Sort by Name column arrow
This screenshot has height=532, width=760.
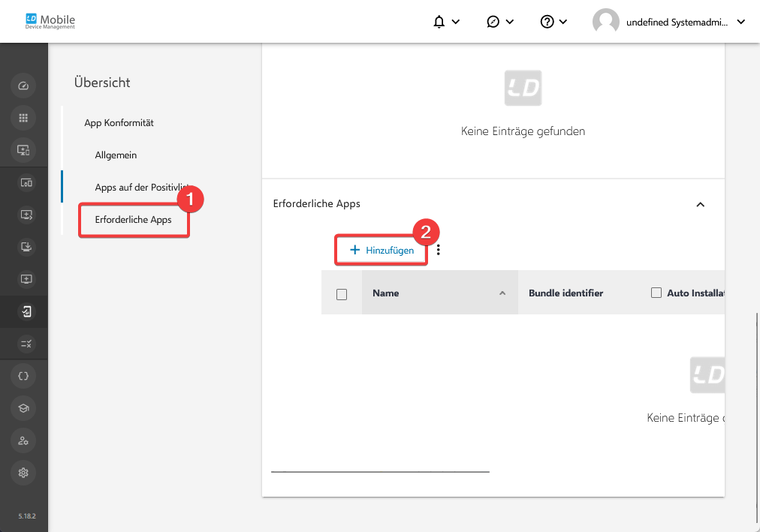pos(502,293)
